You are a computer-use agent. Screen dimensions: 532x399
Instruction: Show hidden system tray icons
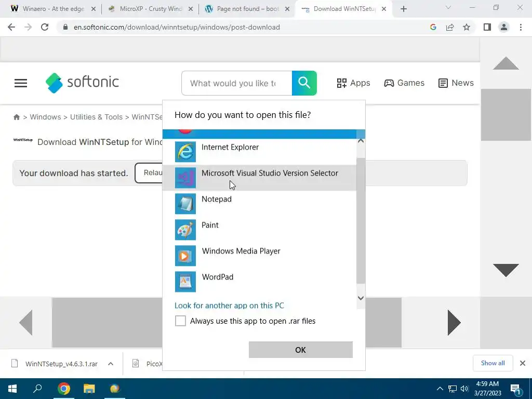440,389
